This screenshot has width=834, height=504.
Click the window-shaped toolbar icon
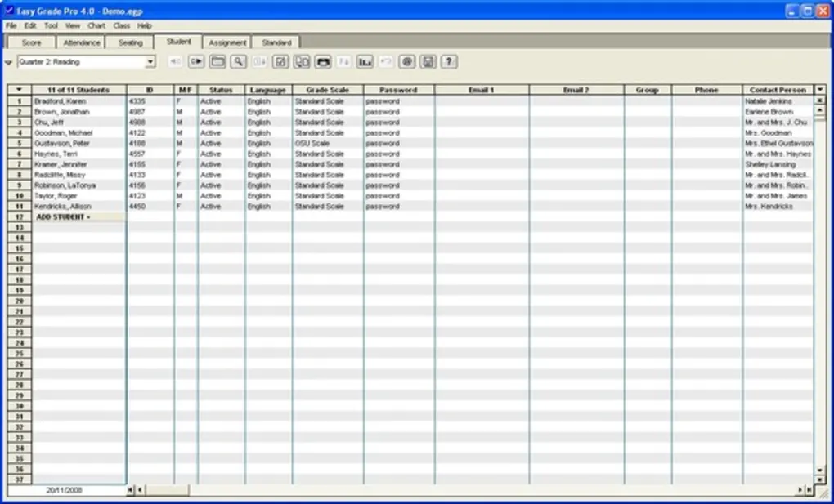point(217,62)
